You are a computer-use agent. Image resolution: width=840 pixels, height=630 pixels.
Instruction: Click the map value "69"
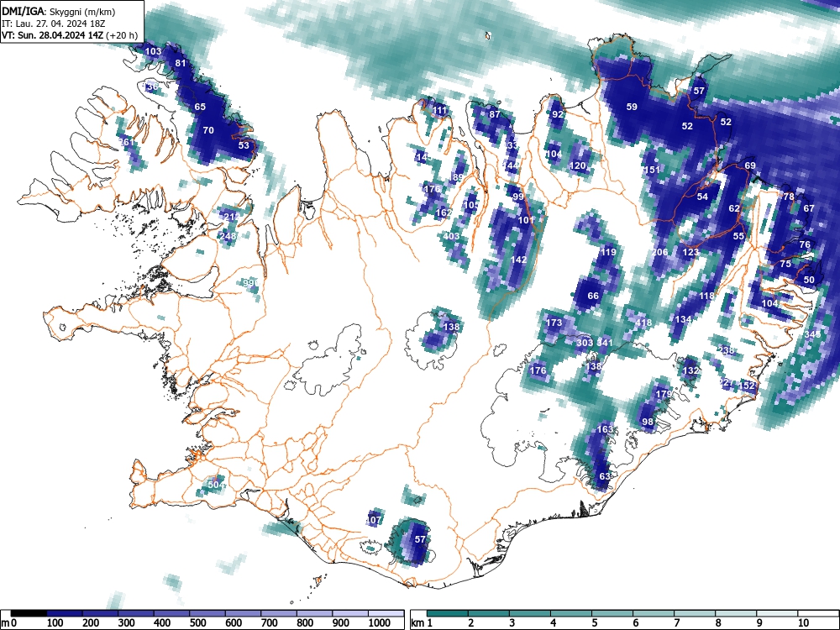[x=750, y=166]
